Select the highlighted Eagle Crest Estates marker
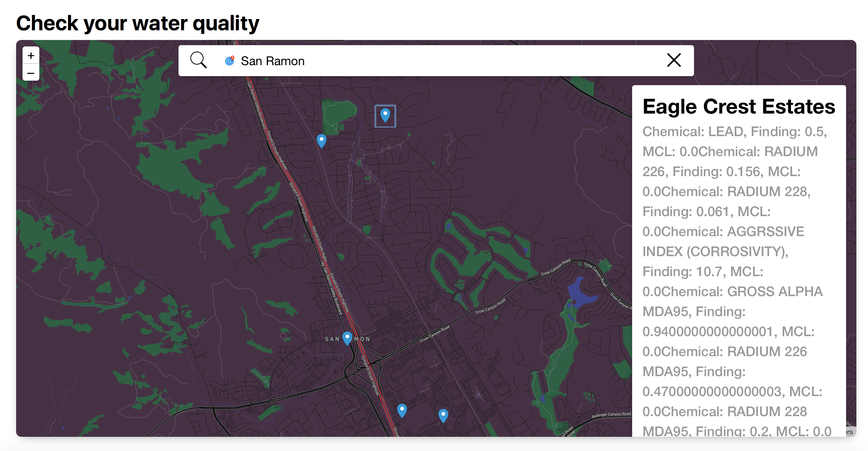The image size is (868, 451). pyautogui.click(x=385, y=115)
